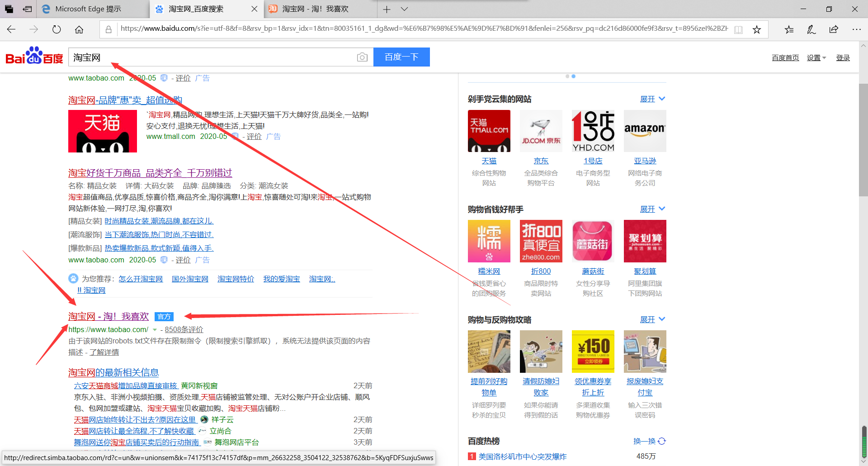Screen dimensions: 868x466
Task: Click the page refresh icon in Edge toolbar
Action: [56, 29]
